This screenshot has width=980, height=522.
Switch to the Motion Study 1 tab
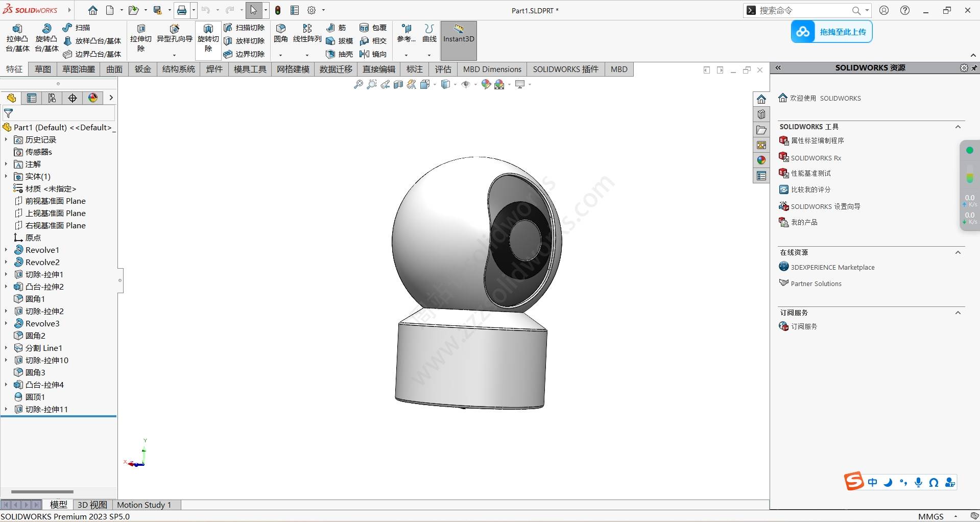(144, 505)
